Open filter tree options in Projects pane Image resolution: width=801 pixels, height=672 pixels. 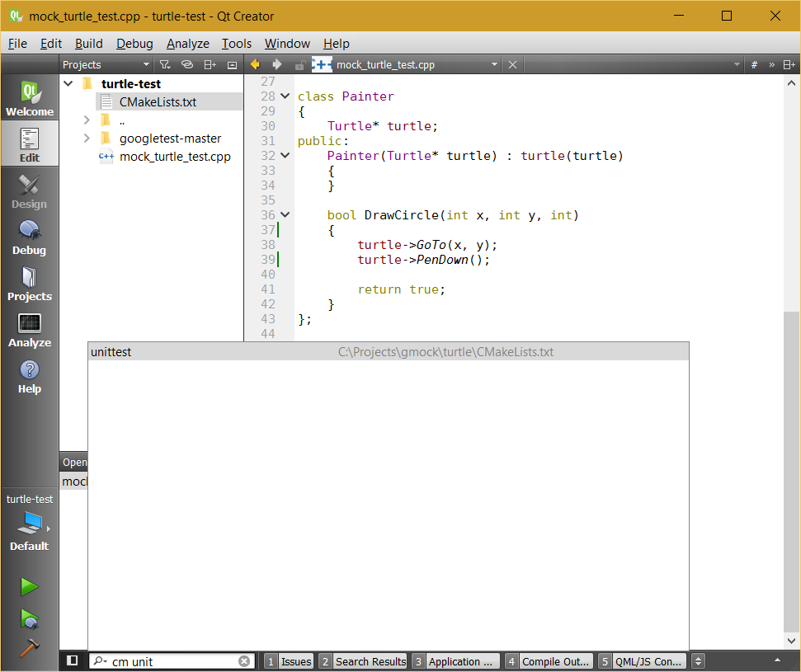click(164, 65)
